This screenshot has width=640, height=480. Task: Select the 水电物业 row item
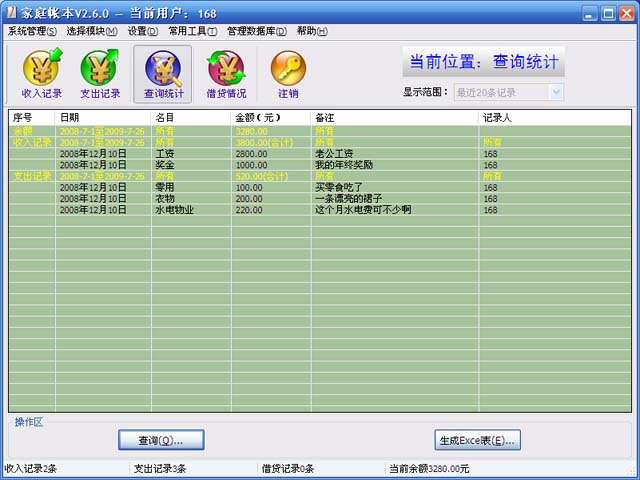click(x=174, y=210)
